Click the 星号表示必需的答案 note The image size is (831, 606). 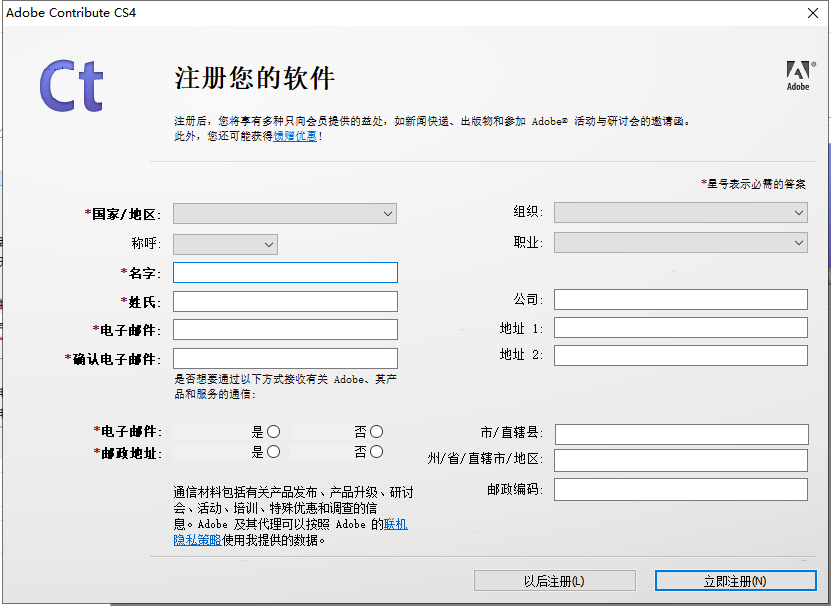753,184
